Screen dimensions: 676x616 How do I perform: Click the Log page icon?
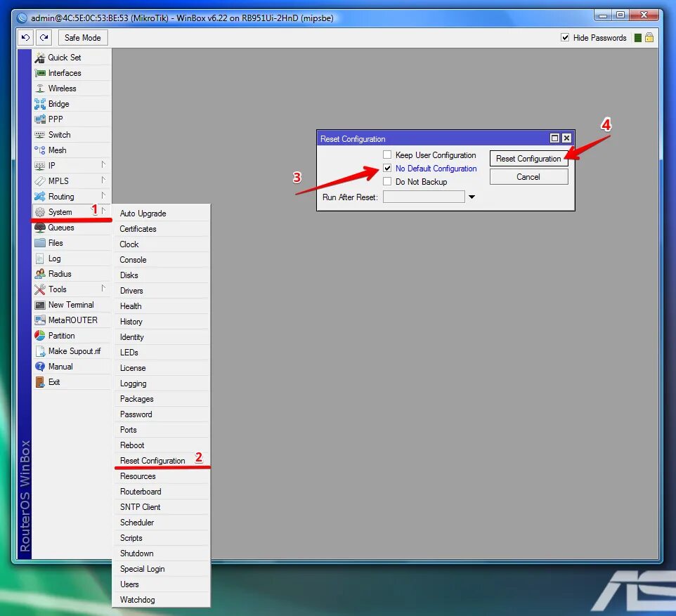pyautogui.click(x=39, y=258)
